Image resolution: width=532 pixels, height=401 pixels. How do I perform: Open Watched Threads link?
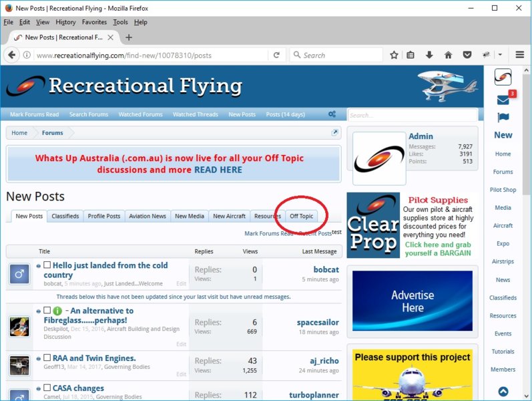pos(196,114)
